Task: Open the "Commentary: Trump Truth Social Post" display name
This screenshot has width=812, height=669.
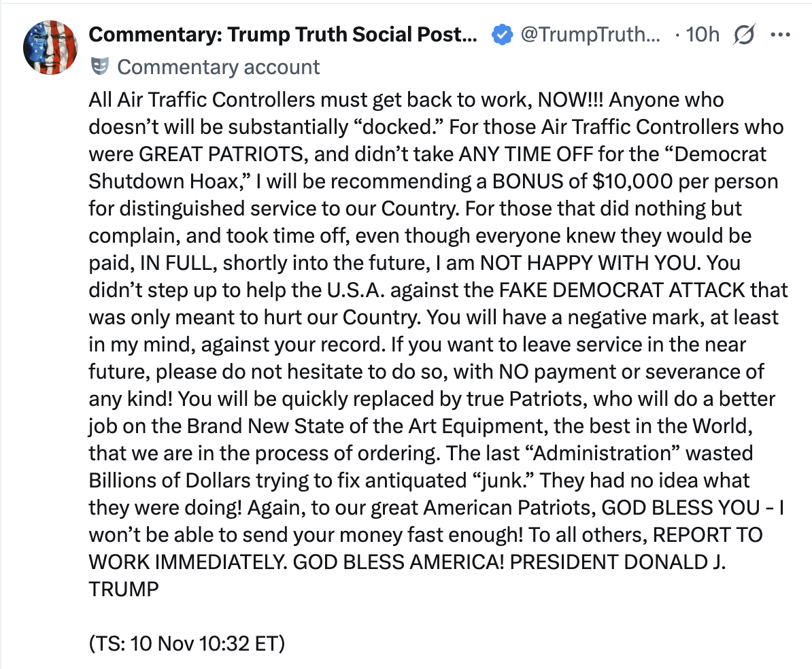Action: 283,34
